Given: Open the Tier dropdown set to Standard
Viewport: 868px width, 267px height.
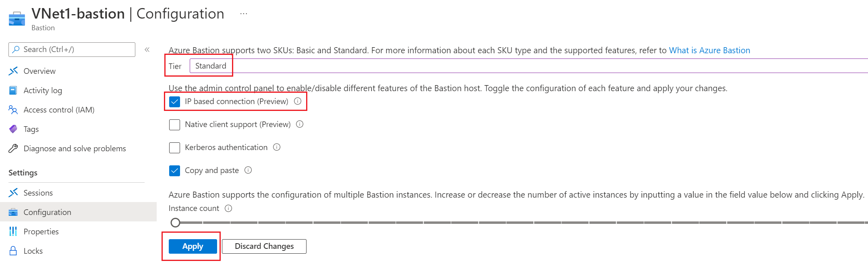Looking at the screenshot, I should (x=211, y=66).
